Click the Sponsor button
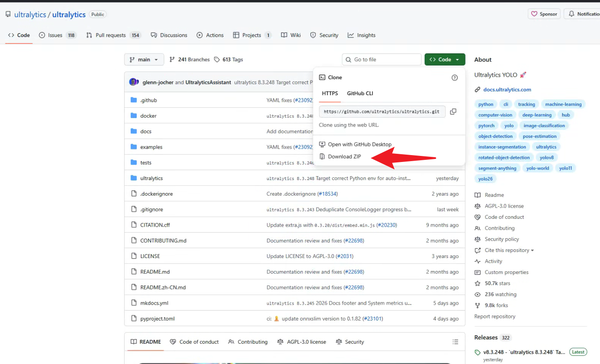The image size is (600, 364). 544,14
